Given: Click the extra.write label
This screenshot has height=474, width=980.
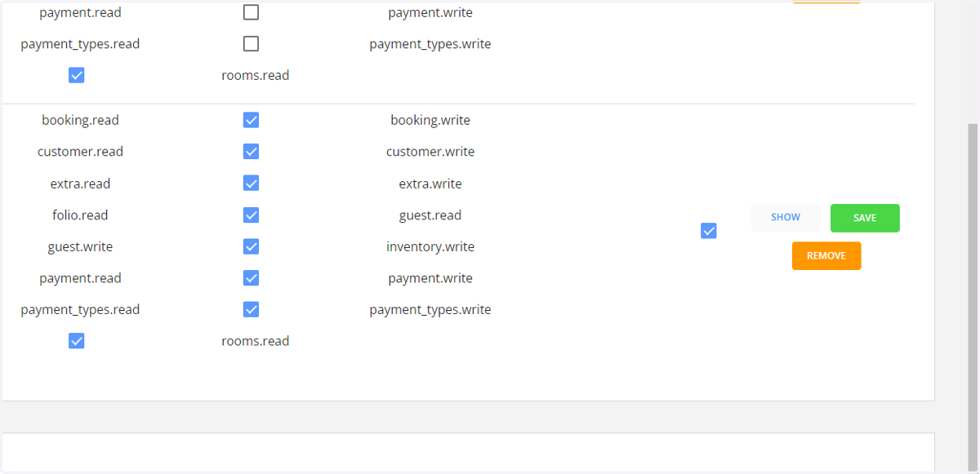Looking at the screenshot, I should (x=430, y=184).
